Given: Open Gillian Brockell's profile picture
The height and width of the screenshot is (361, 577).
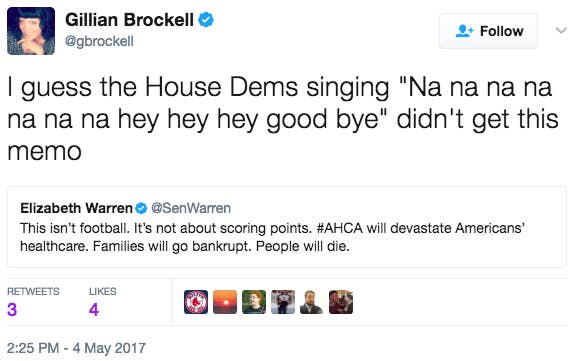Looking at the screenshot, I should [31, 31].
